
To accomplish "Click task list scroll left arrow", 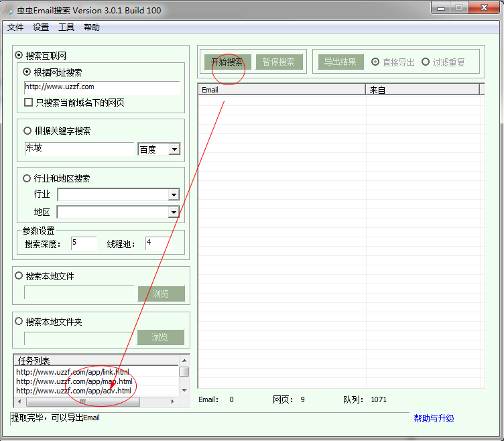I will 19,401.
